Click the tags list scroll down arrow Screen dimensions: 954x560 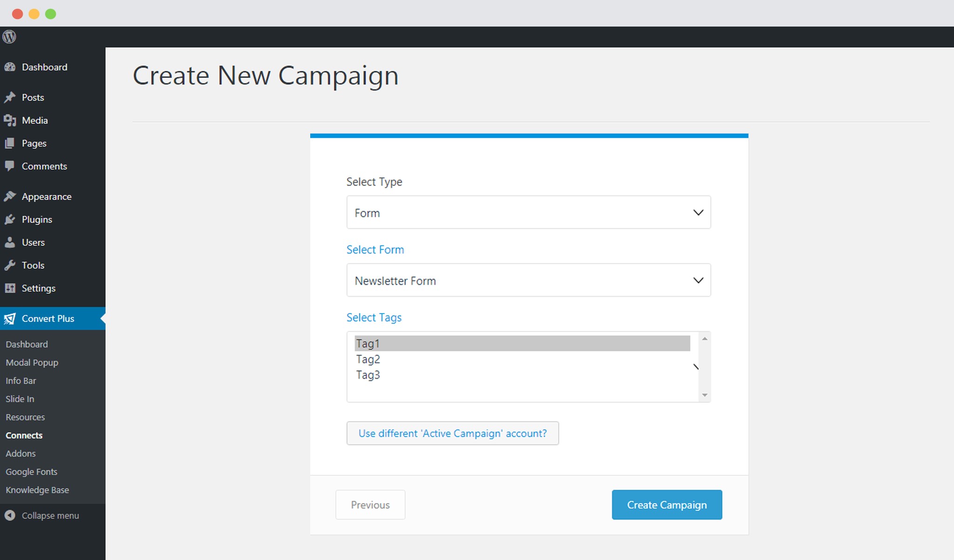click(705, 395)
